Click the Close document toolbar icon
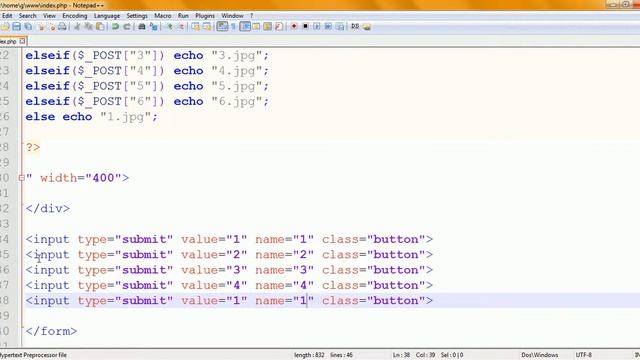This screenshot has height=360, width=640. click(x=40, y=27)
